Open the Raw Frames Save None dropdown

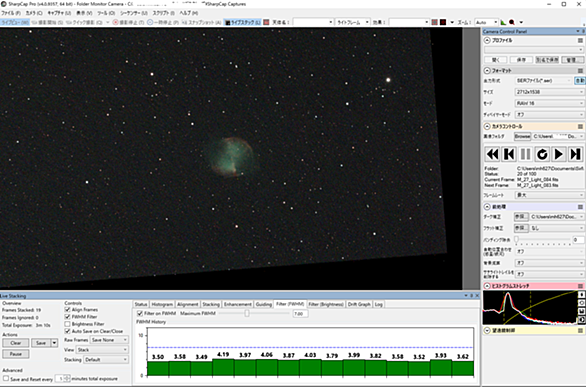(109, 340)
